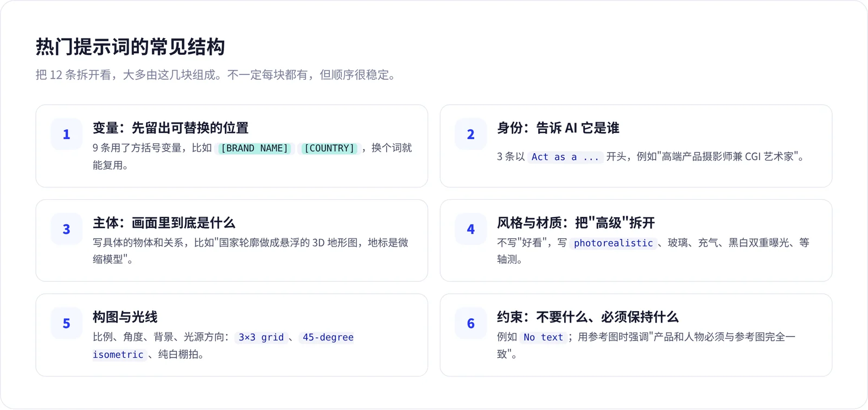The width and height of the screenshot is (868, 410).
Task: Click the 3×3 grid code tag
Action: [x=261, y=337]
